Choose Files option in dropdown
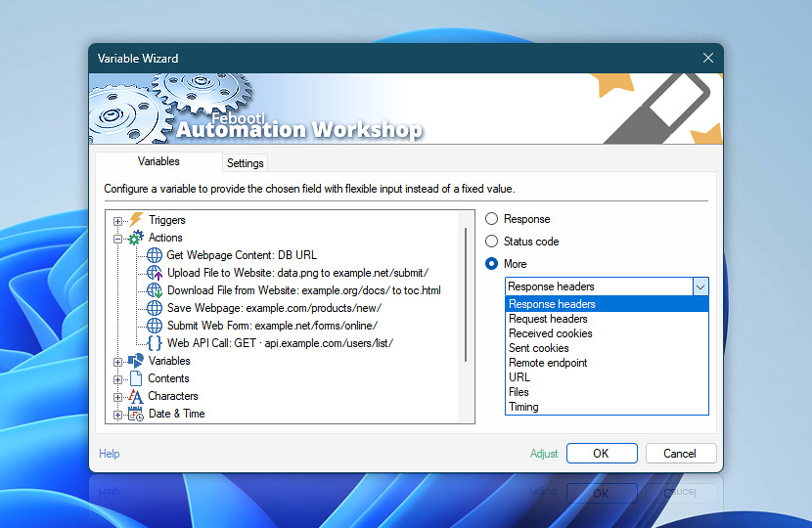This screenshot has width=812, height=528. [607, 392]
